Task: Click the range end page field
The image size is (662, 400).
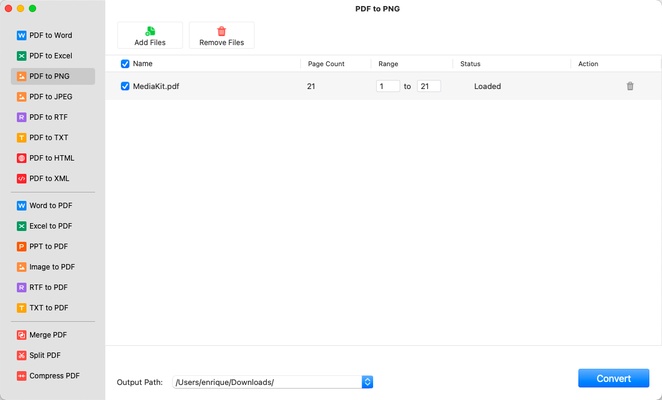Action: [x=429, y=86]
